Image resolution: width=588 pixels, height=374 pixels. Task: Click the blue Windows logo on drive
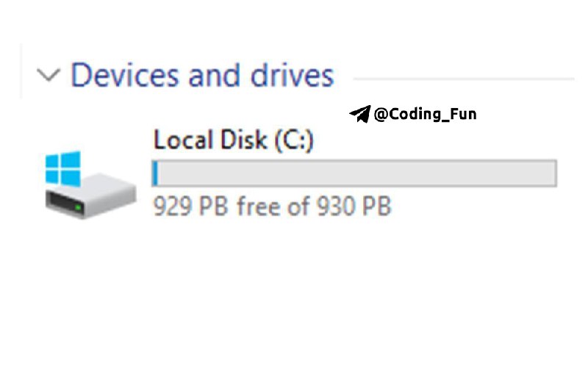point(63,169)
